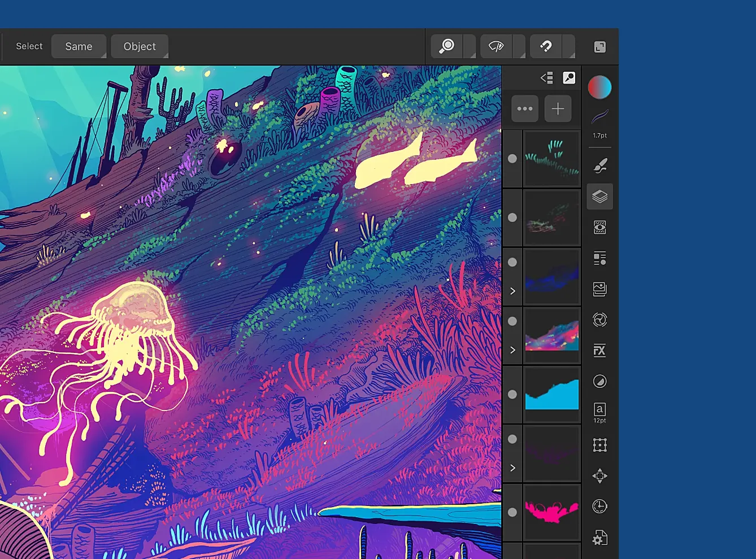This screenshot has width=756, height=559.
Task: Open the Text studio showing 12pt
Action: click(x=599, y=412)
